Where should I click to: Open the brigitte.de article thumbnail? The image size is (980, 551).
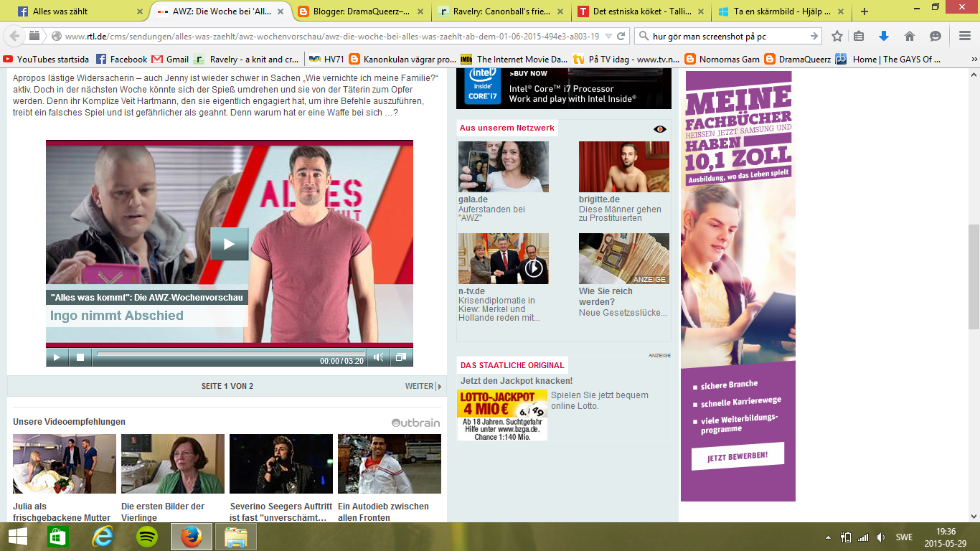point(624,166)
